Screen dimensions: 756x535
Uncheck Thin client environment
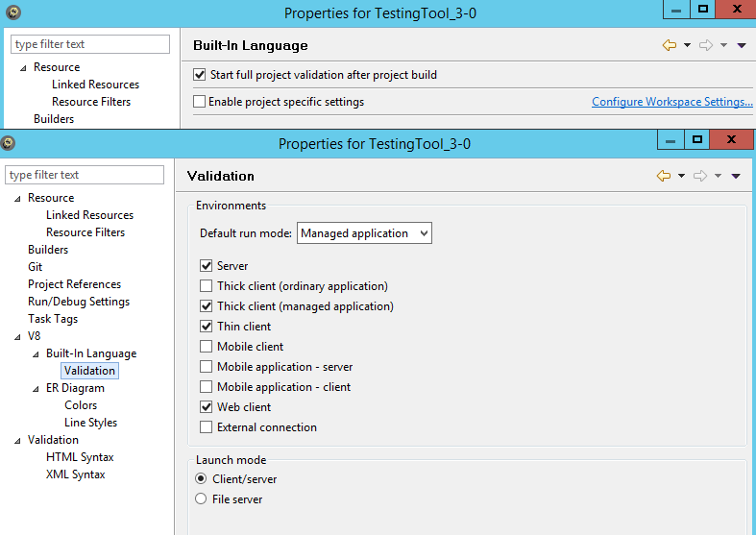pyautogui.click(x=206, y=327)
